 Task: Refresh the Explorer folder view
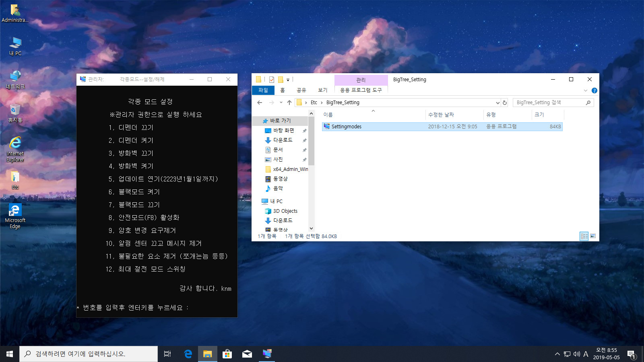click(505, 103)
